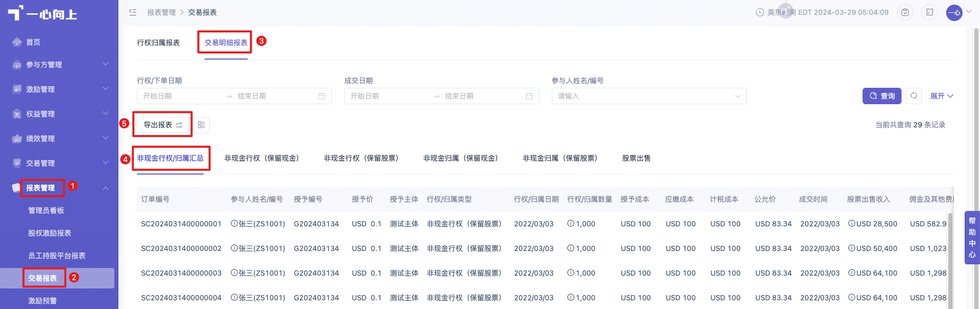Image resolution: width=980 pixels, height=309 pixels.
Task: Expand the 交易管理 menu chevron
Action: [106, 163]
